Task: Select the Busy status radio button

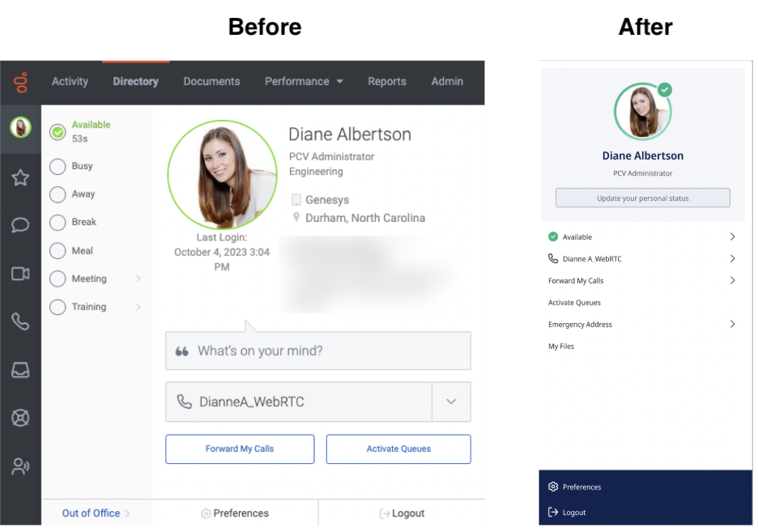Action: tap(57, 167)
